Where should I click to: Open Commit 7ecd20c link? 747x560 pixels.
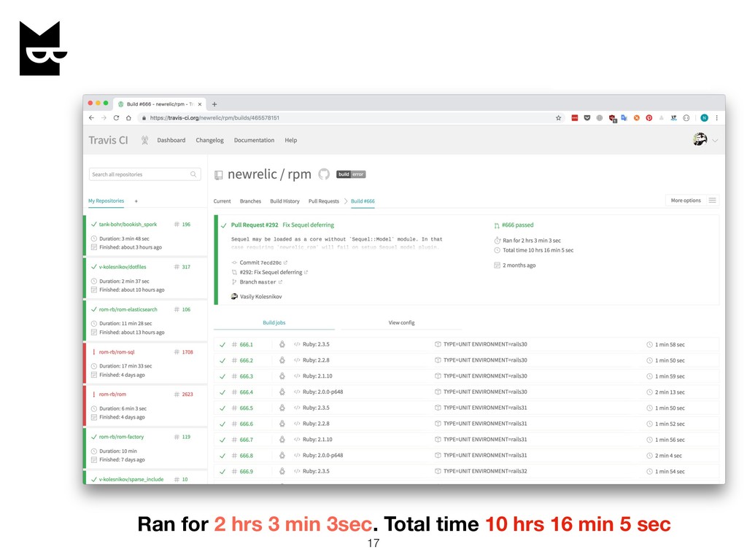(x=260, y=262)
